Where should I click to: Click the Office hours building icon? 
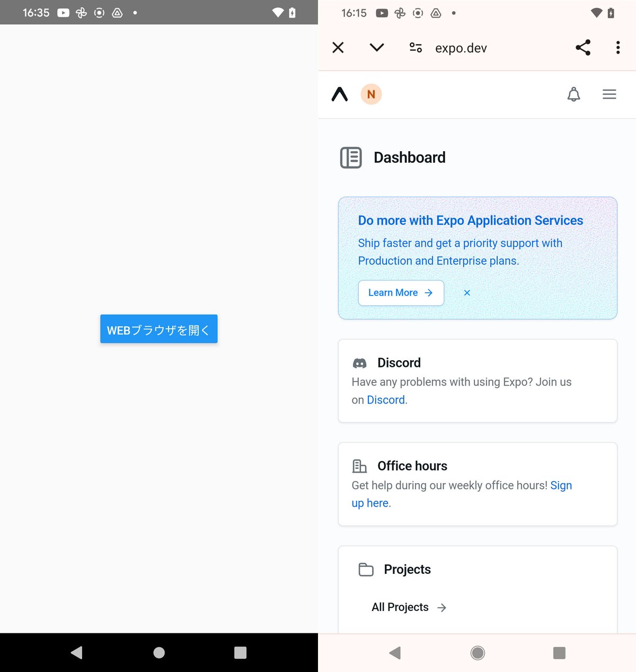pos(360,466)
